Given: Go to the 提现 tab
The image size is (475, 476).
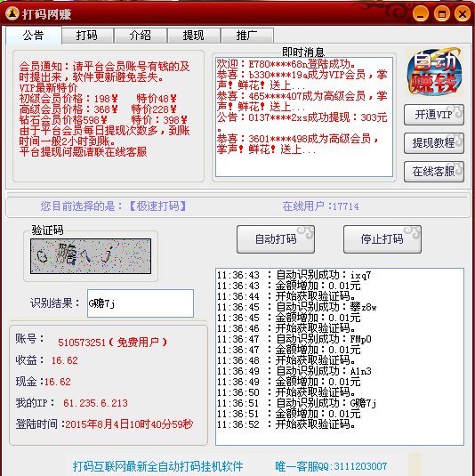Looking at the screenshot, I should click(194, 36).
